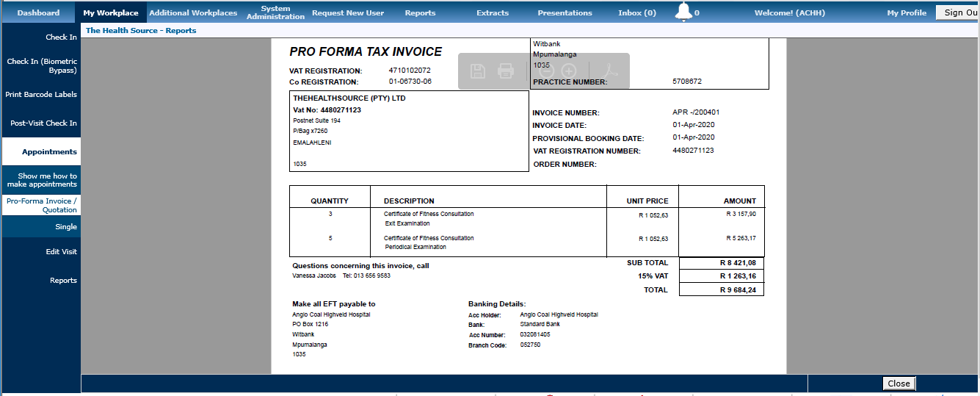980x396 pixels.
Task: Click Co registration value 01-06730-06
Action: pos(410,82)
